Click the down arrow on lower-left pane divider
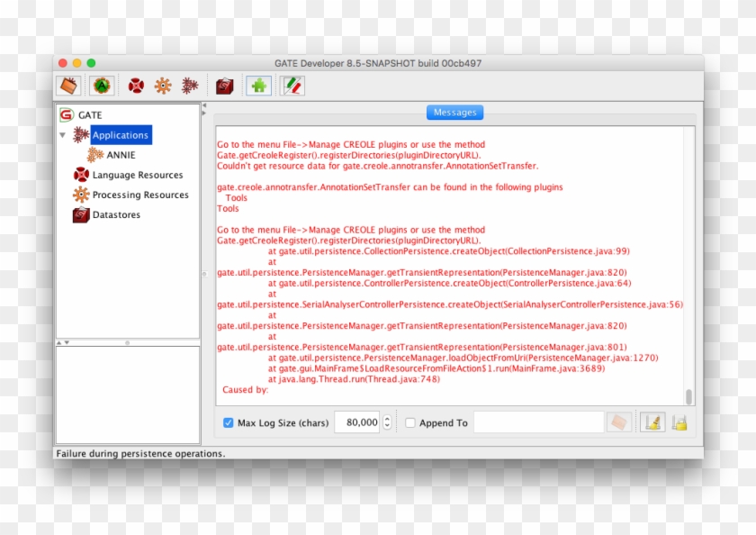 [67, 342]
